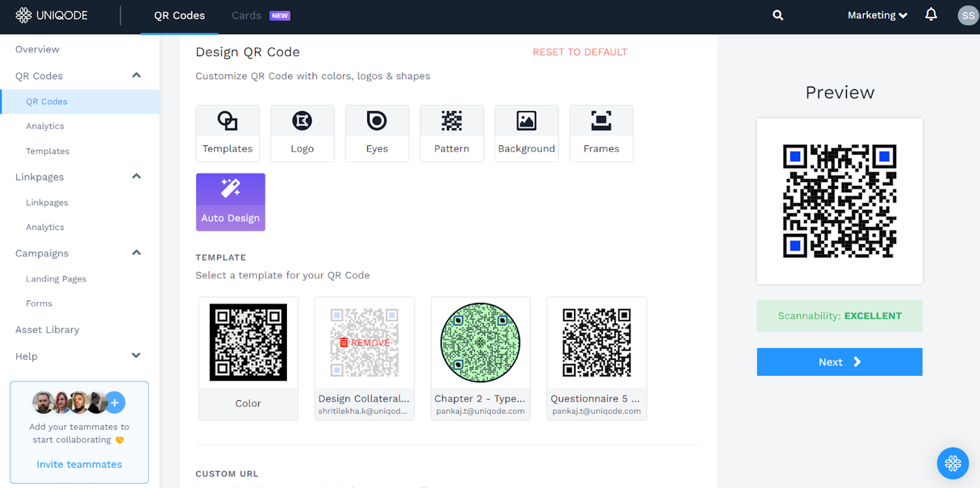Click the plus icon to add teammates
Viewport: 980px width, 488px height.
115,403
